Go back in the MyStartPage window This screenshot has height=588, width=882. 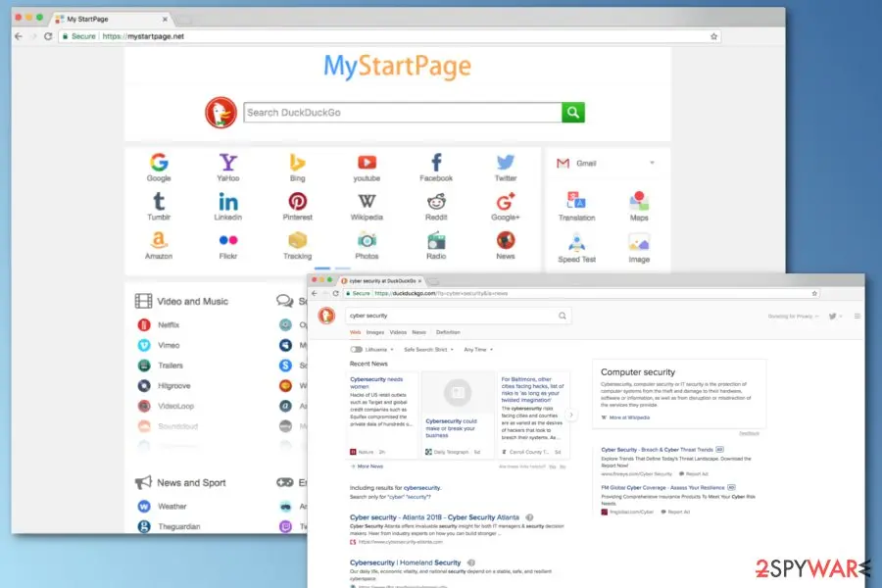click(x=19, y=36)
